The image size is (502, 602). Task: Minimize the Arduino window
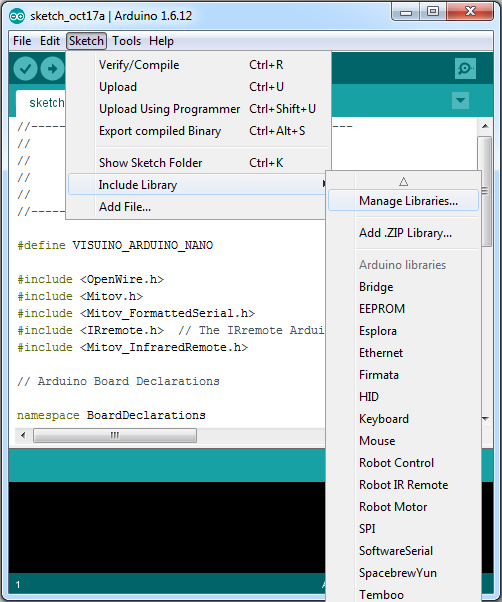point(406,13)
